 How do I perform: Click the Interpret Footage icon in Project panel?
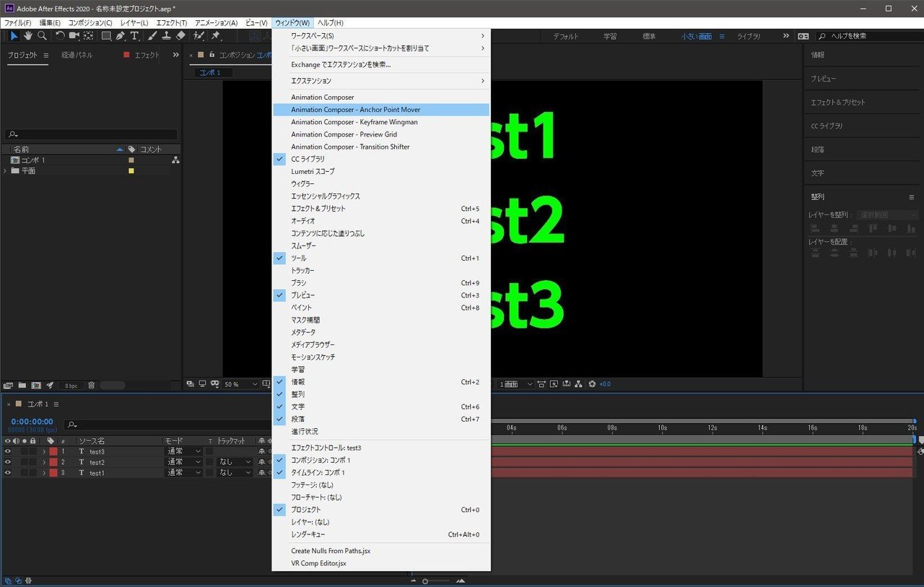9,385
